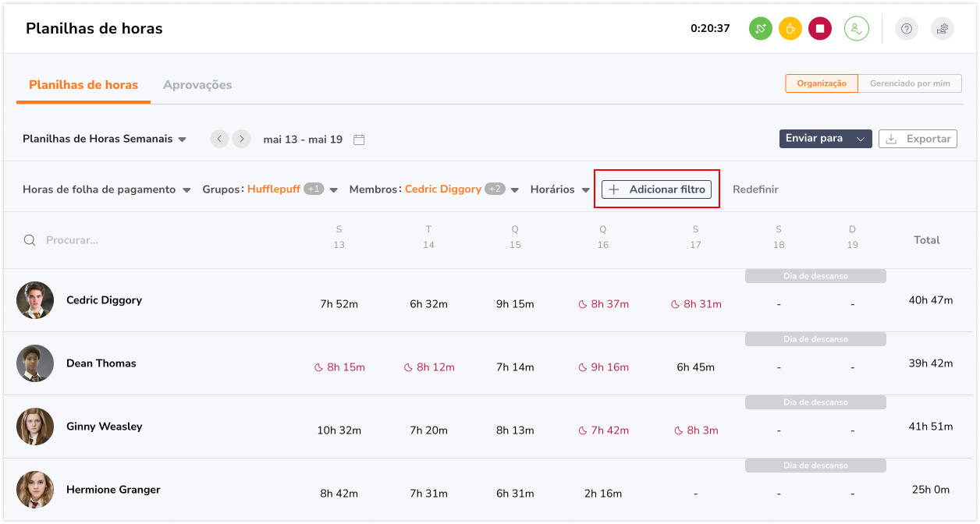Viewport: 980px width, 524px height.
Task: Open the calendar date picker icon
Action: (x=359, y=140)
